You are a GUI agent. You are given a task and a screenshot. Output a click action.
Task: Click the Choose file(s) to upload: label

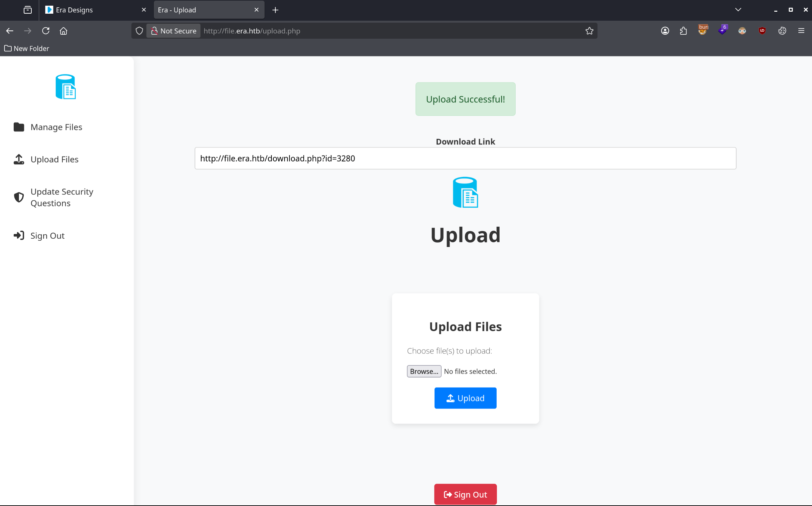pyautogui.click(x=449, y=351)
